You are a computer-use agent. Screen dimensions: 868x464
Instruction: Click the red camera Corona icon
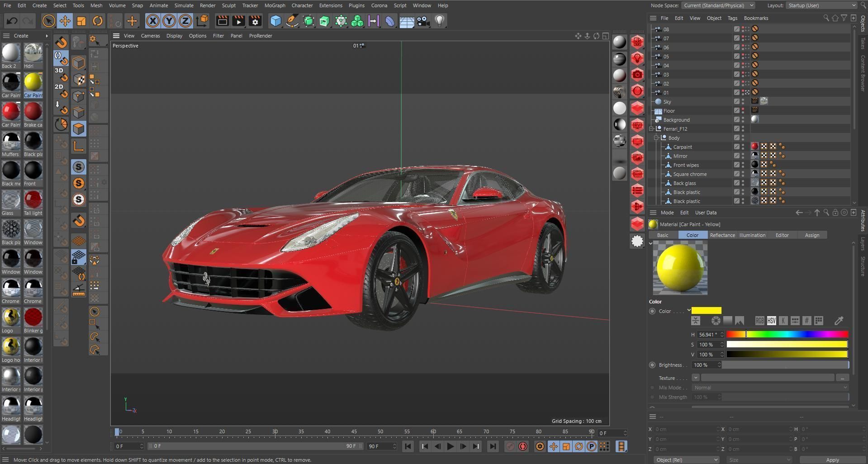(637, 75)
